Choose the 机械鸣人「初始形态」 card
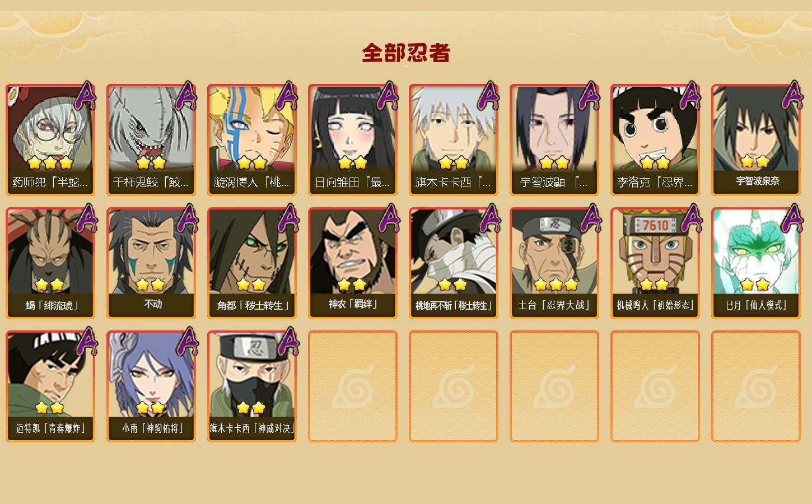The image size is (812, 504). (x=655, y=263)
